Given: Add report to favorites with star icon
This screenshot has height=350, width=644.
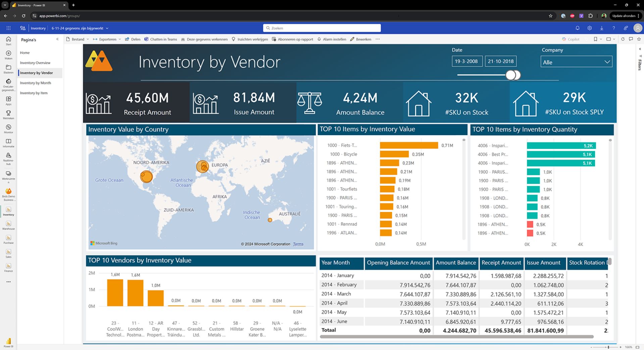Looking at the screenshot, I should 639,39.
